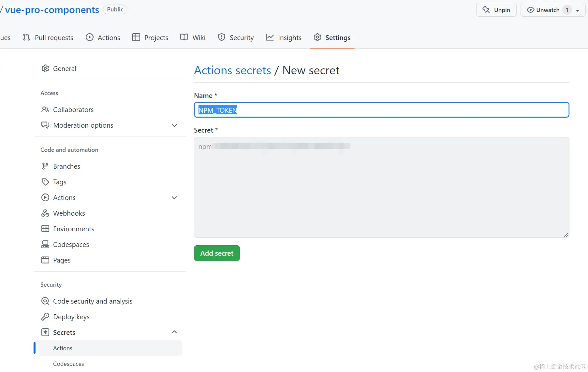Click into the Secret value textarea
The image size is (588, 372).
(x=381, y=187)
